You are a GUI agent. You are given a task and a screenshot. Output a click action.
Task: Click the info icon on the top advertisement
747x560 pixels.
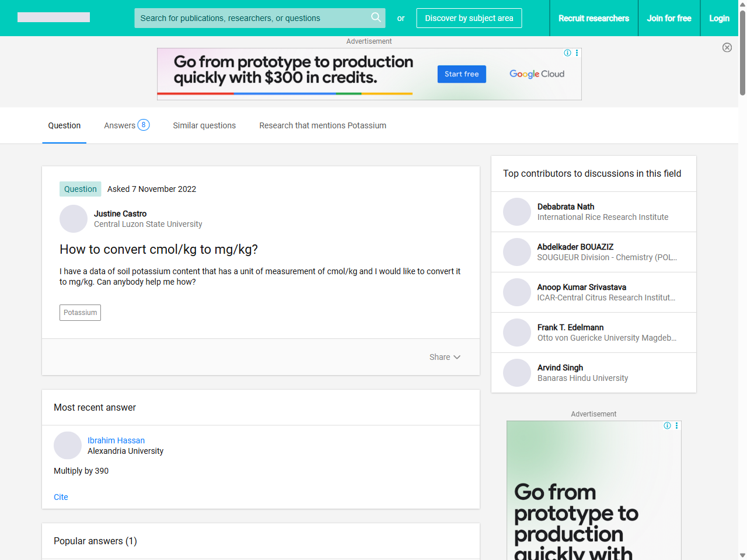567,52
